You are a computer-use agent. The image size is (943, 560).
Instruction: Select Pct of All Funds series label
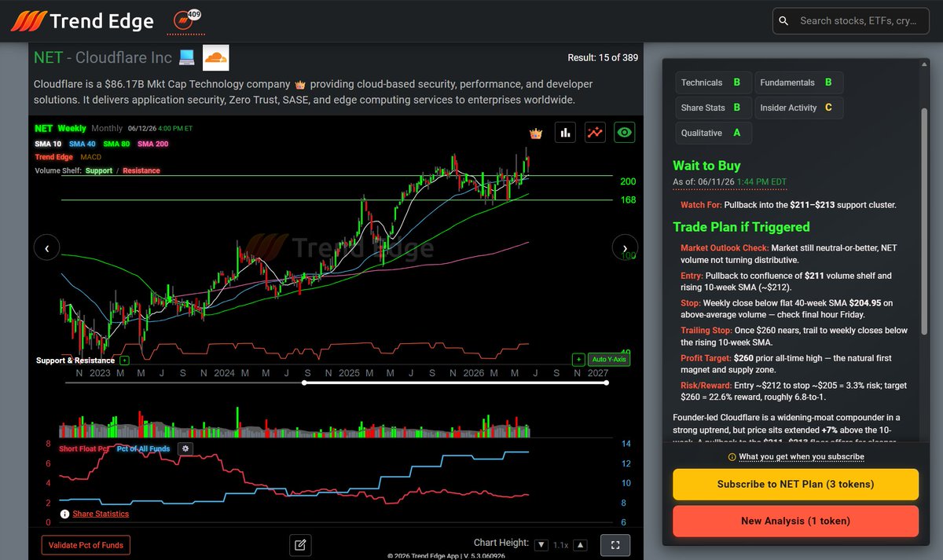pyautogui.click(x=144, y=448)
